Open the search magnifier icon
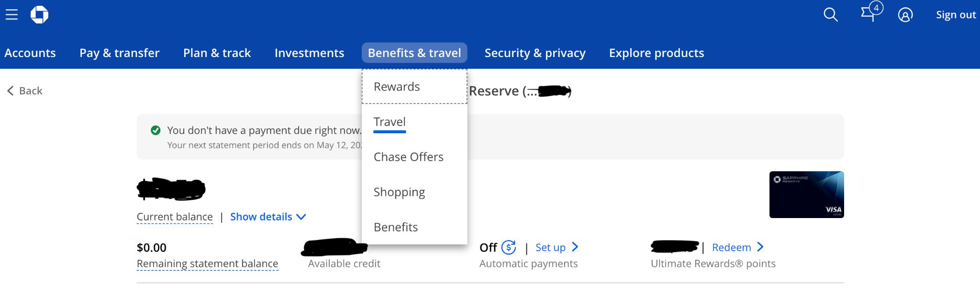This screenshot has height=300, width=980. click(x=830, y=15)
